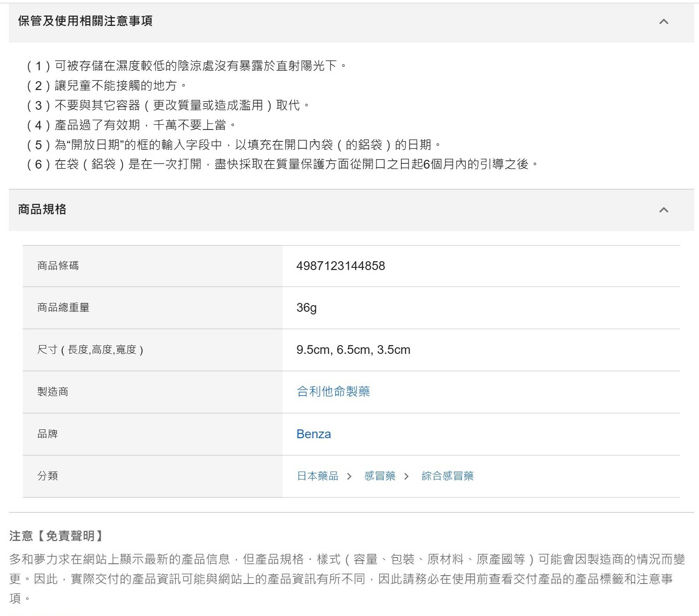Click the 商品規格 header title
699x616 pixels.
(x=42, y=209)
